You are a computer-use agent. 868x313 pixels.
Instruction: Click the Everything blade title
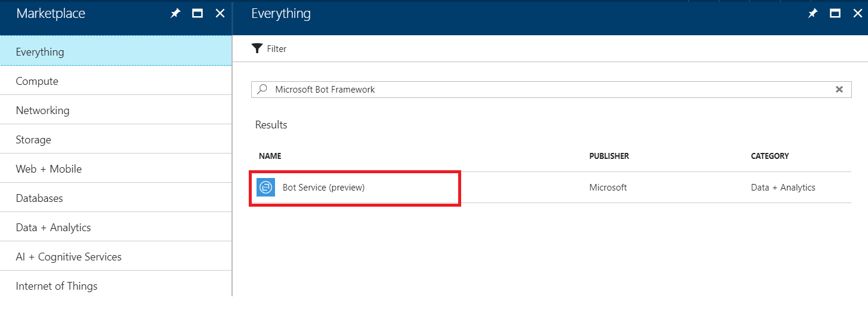(281, 13)
